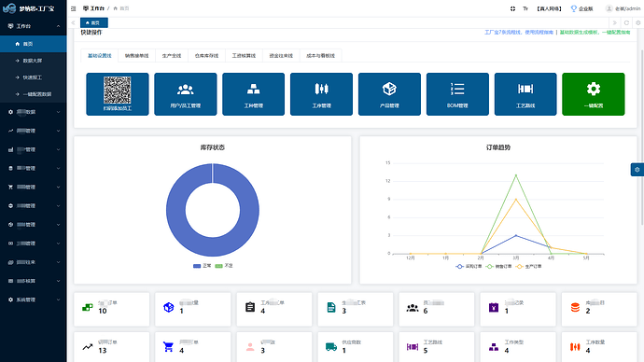
Task: Open 一键配置数据 in the sidebar
Action: (x=34, y=94)
